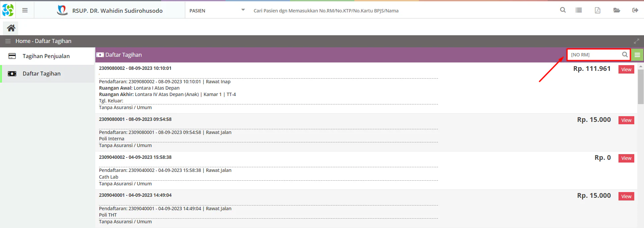View bill 2309080001 Poli Interna
The height and width of the screenshot is (228, 644).
(626, 120)
